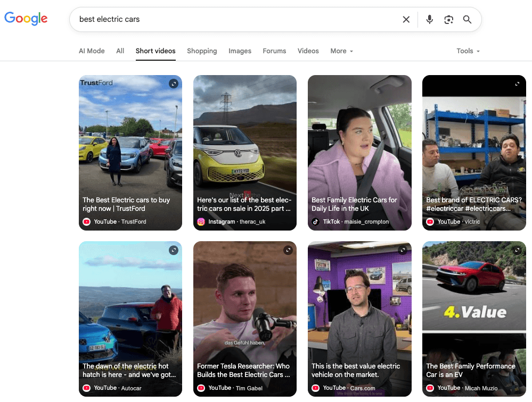The width and height of the screenshot is (532, 402).
Task: Expand the Tools dropdown
Action: coord(468,51)
